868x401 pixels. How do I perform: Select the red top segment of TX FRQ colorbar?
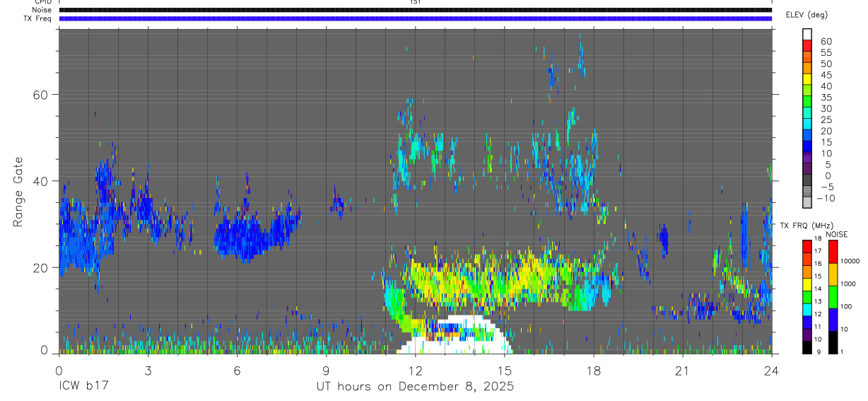(x=807, y=247)
